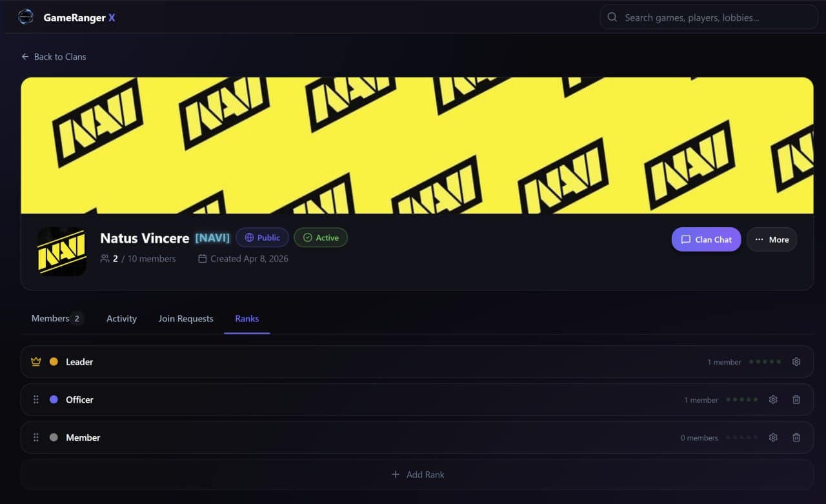Click the Leader permission dots indicator

[x=765, y=362]
